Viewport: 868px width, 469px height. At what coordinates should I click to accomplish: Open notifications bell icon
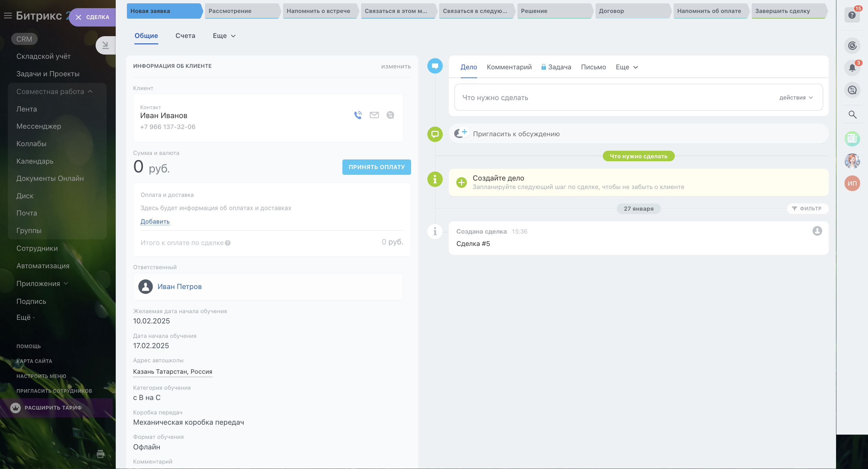[852, 68]
